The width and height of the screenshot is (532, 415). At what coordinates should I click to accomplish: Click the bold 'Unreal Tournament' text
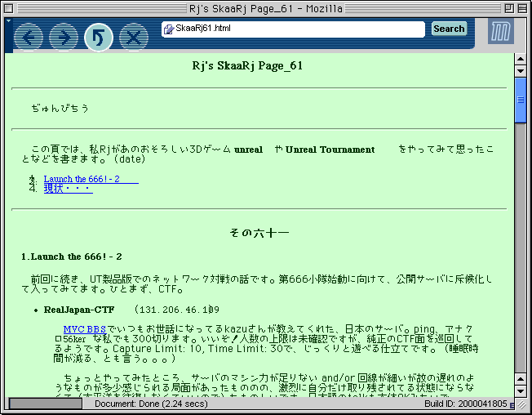click(330, 149)
